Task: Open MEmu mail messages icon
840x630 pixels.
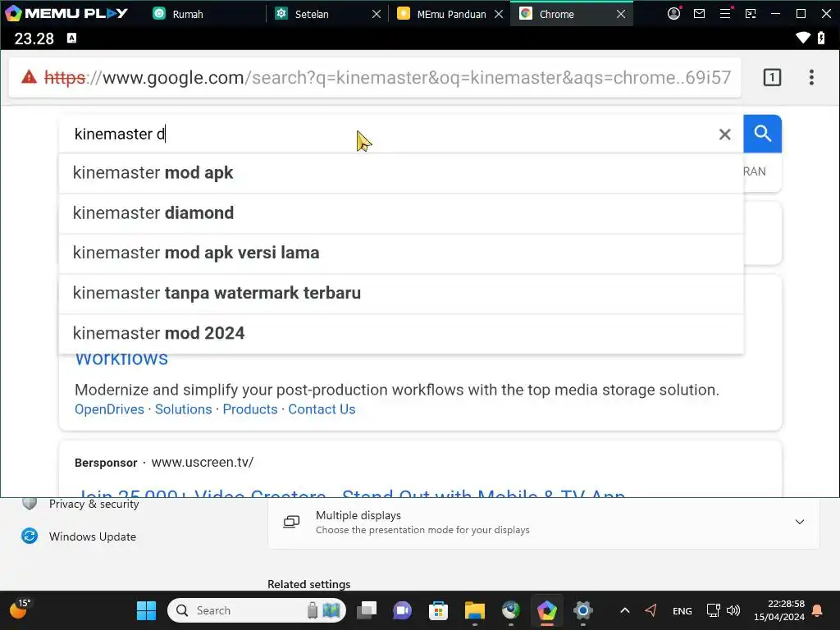Action: click(699, 14)
